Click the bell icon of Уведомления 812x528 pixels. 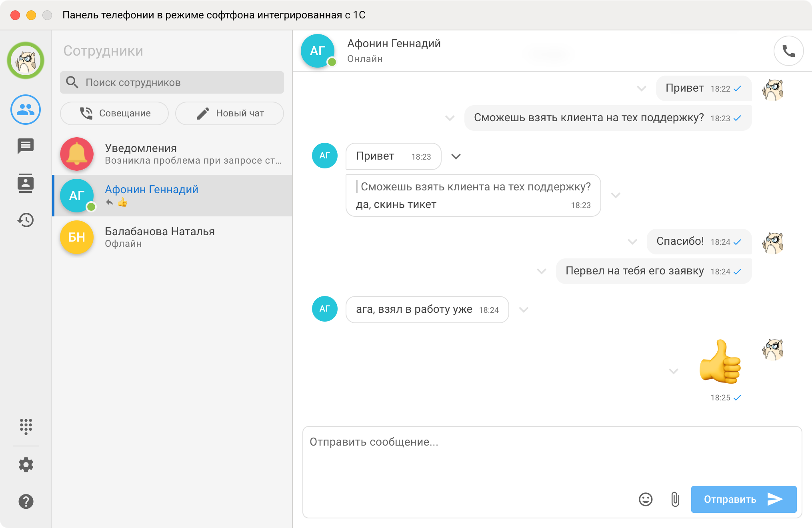(x=77, y=154)
